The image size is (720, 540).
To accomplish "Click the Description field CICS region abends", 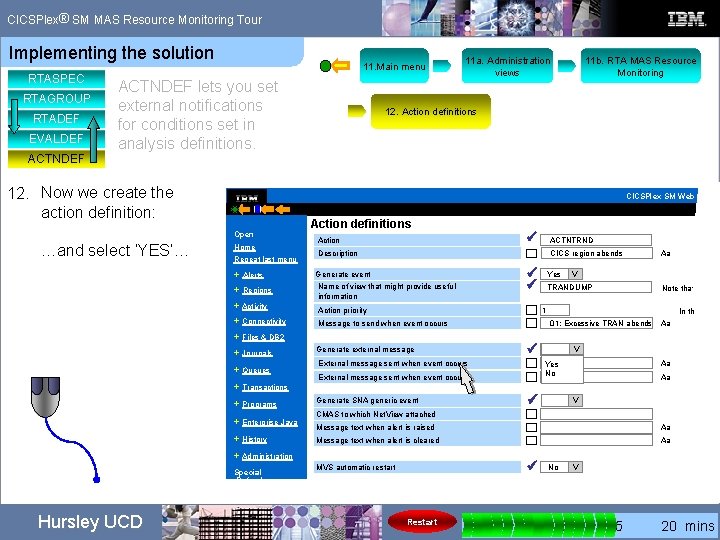I will 596,253.
